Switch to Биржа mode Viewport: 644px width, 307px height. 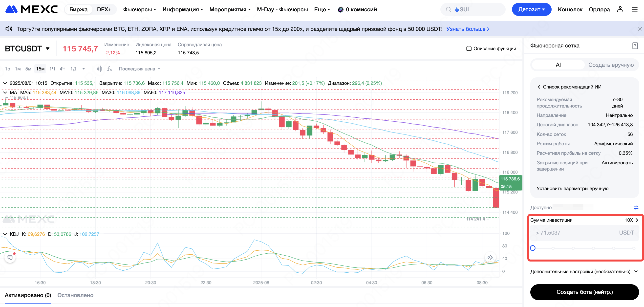[78, 9]
